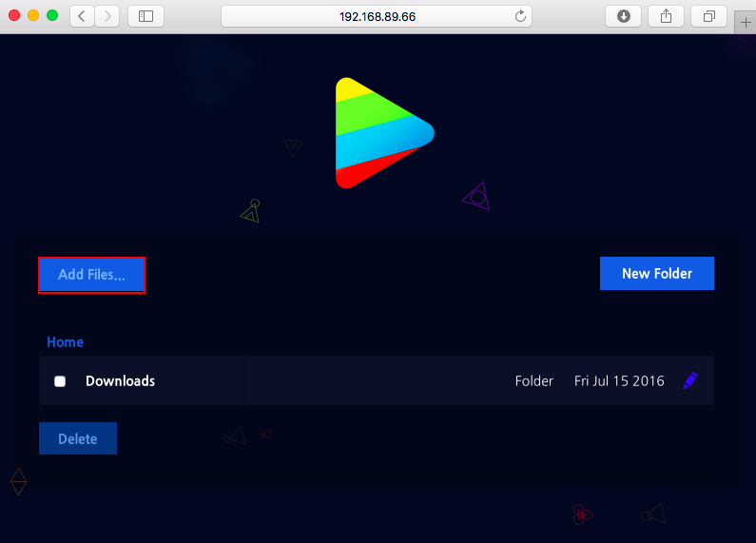Click the Add Files... button

(x=91, y=275)
